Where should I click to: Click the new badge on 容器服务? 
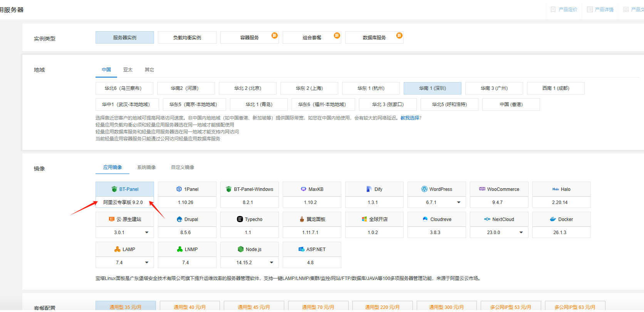pos(275,35)
